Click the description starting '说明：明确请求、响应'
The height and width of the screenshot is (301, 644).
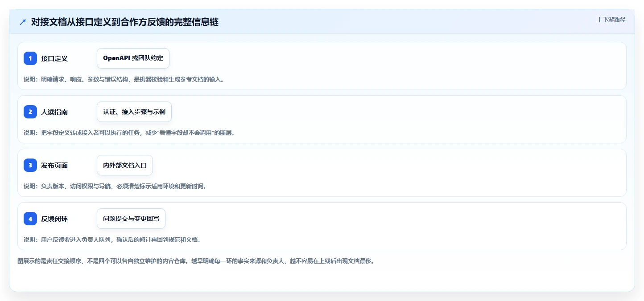(x=124, y=79)
